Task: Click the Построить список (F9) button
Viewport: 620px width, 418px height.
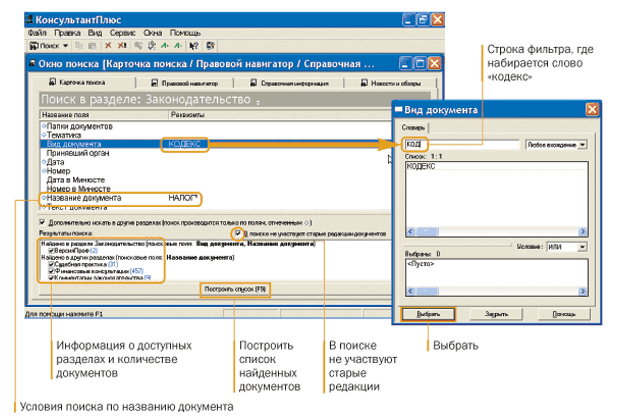Action: 235,289
